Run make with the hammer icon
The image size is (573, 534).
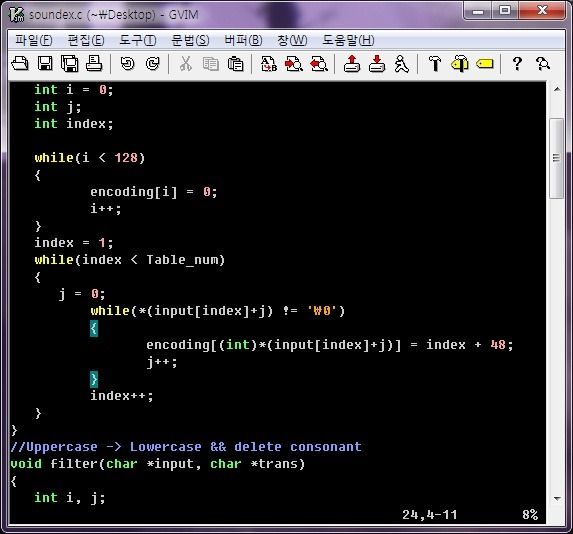435,64
